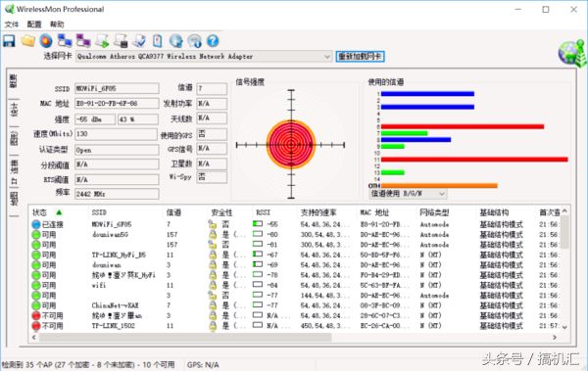Click the purple networked computers icon
Screen dimensions: 588x371
(83, 40)
